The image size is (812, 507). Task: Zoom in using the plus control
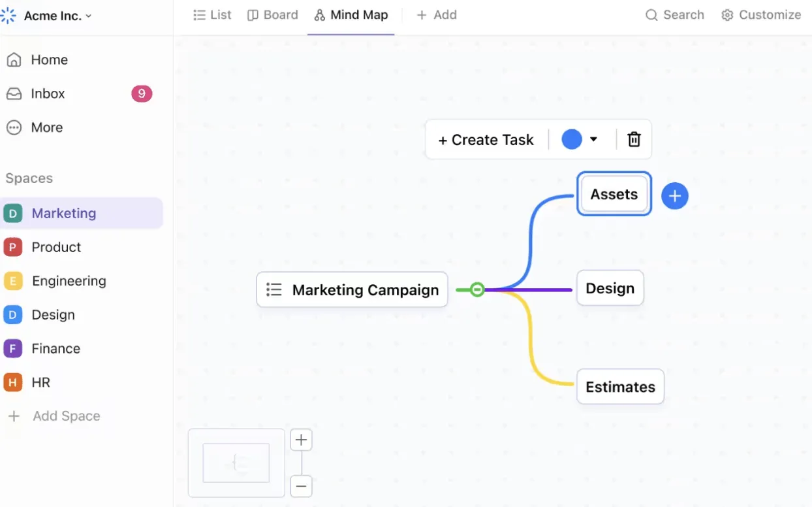pos(301,440)
